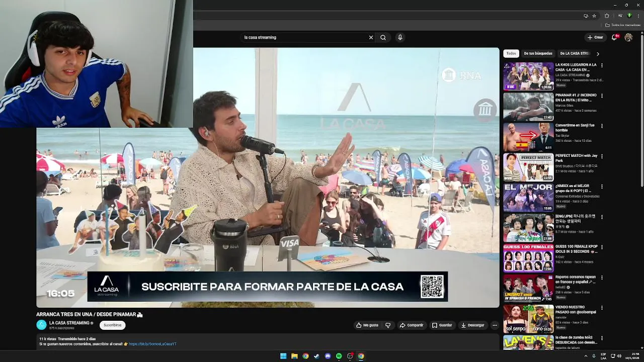The image size is (644, 362).
Task: Open PERFECT MATCH with Jay Park thumbnail
Action: click(528, 167)
